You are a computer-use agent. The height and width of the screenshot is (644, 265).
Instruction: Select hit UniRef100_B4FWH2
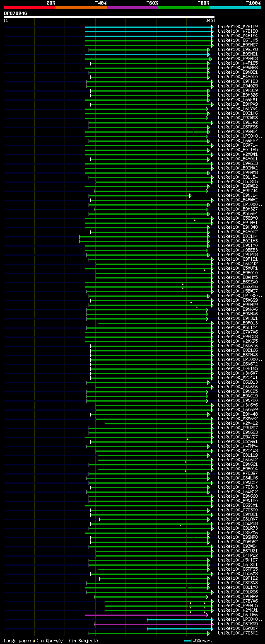(x=238, y=200)
